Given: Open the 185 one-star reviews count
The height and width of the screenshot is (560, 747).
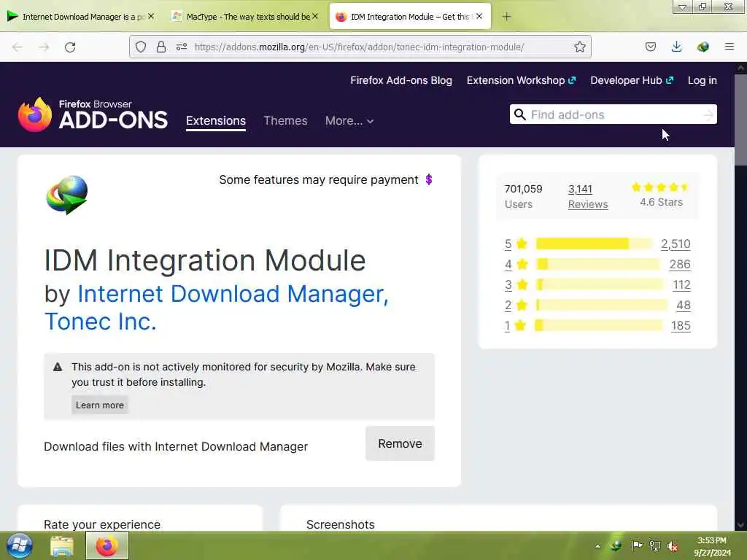Looking at the screenshot, I should [681, 326].
